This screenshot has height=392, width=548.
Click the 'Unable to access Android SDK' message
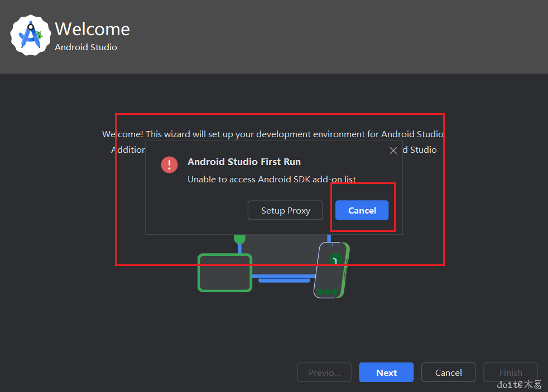coord(272,179)
